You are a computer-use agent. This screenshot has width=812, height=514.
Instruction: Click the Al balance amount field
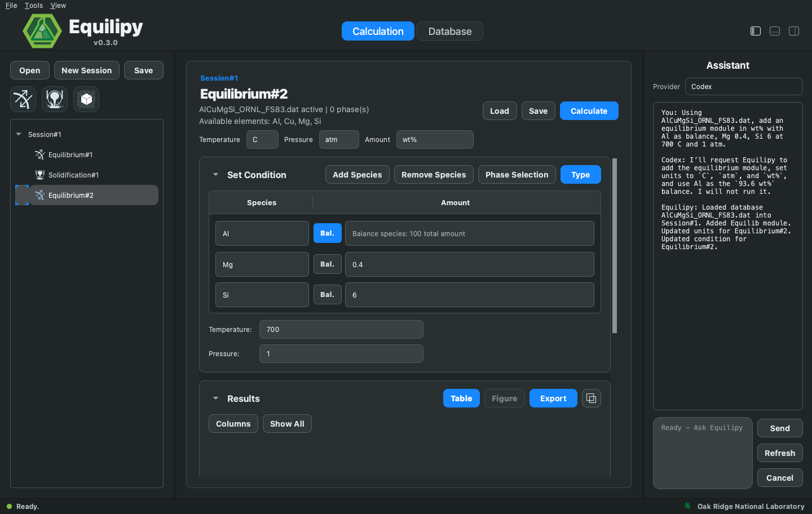[x=470, y=233]
